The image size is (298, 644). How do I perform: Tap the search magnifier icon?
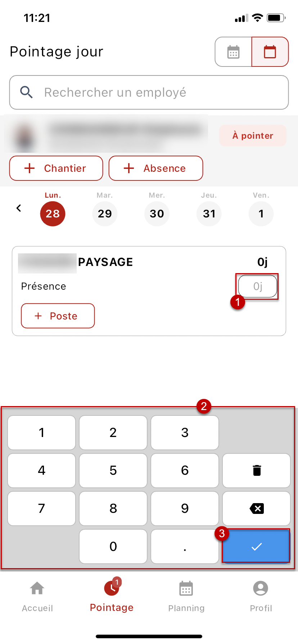(x=26, y=92)
